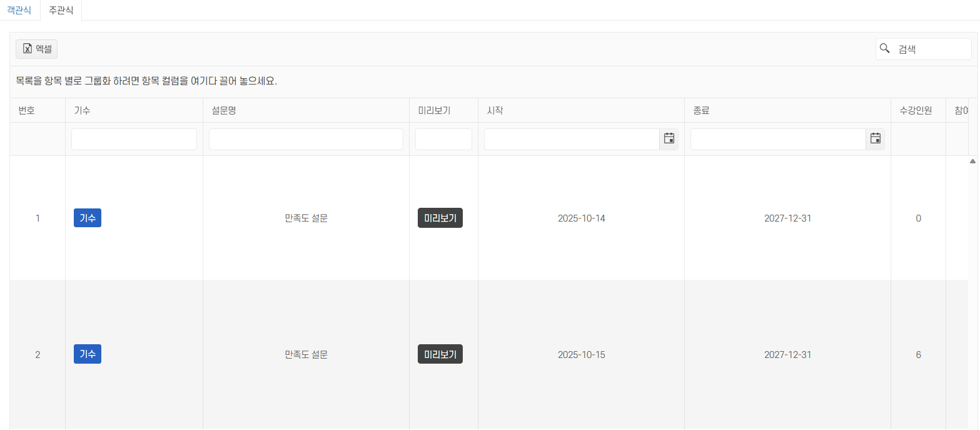Click the 시작 date filter field
Image resolution: width=980 pixels, height=430 pixels.
click(x=572, y=139)
